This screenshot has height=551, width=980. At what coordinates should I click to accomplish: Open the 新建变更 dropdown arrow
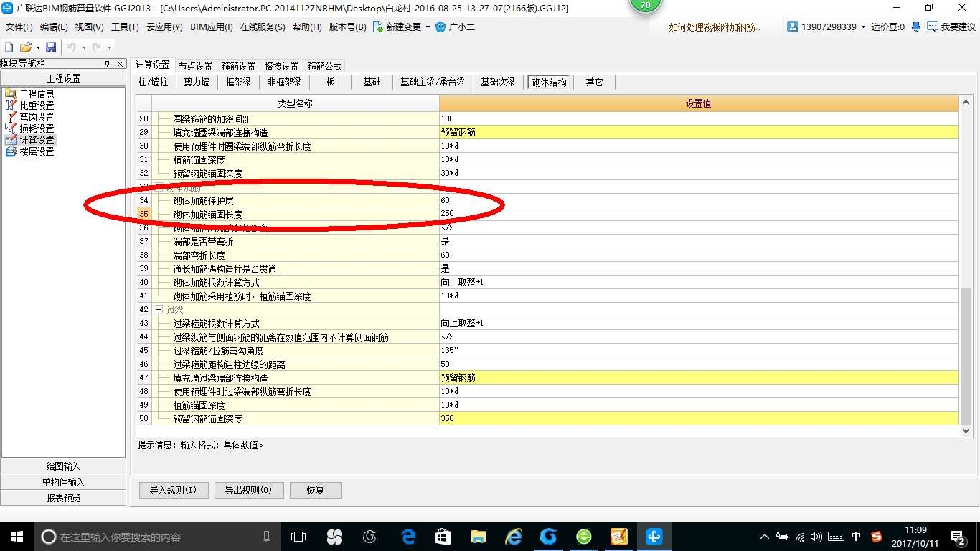coord(428,27)
